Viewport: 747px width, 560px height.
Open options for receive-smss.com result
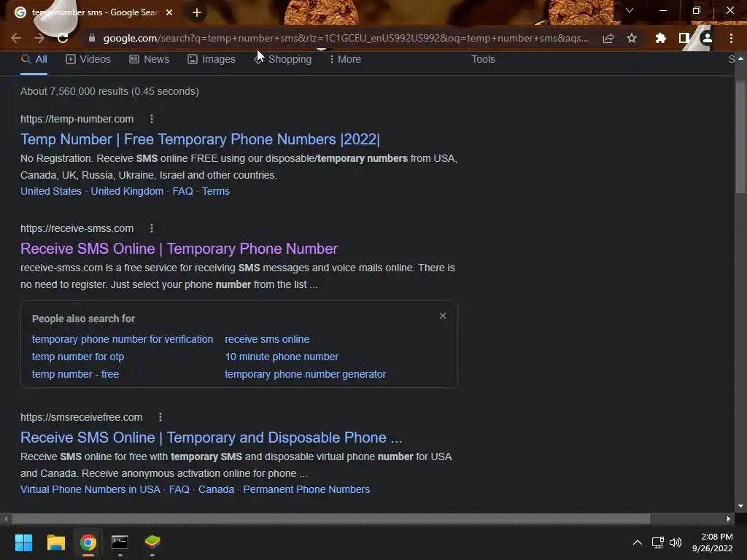152,228
